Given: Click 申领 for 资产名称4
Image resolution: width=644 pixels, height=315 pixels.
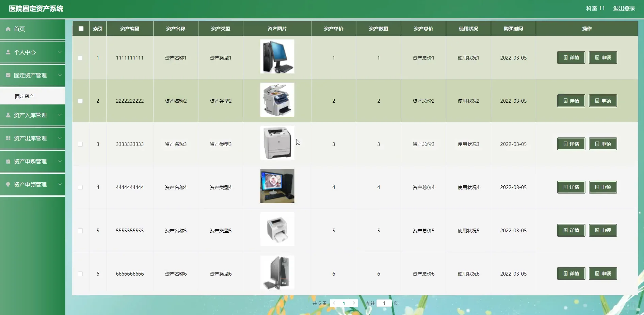Looking at the screenshot, I should click(x=603, y=187).
